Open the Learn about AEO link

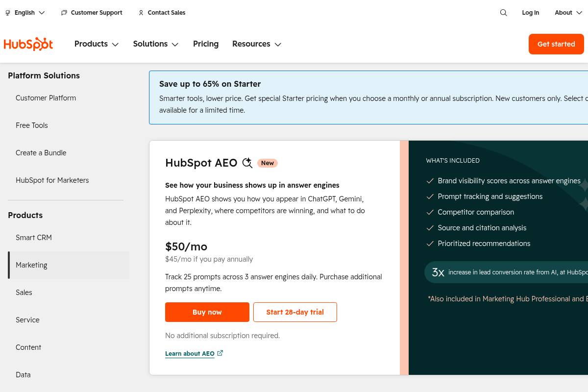click(190, 354)
